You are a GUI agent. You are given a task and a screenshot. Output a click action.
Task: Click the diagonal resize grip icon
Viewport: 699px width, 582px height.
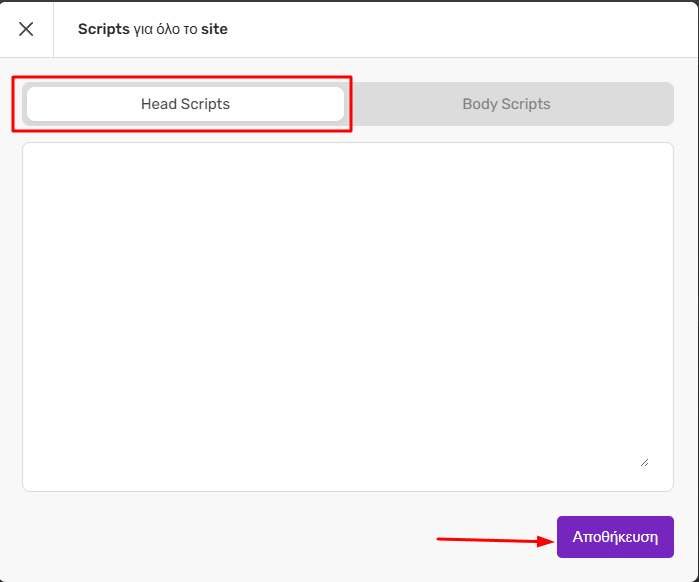click(645, 463)
